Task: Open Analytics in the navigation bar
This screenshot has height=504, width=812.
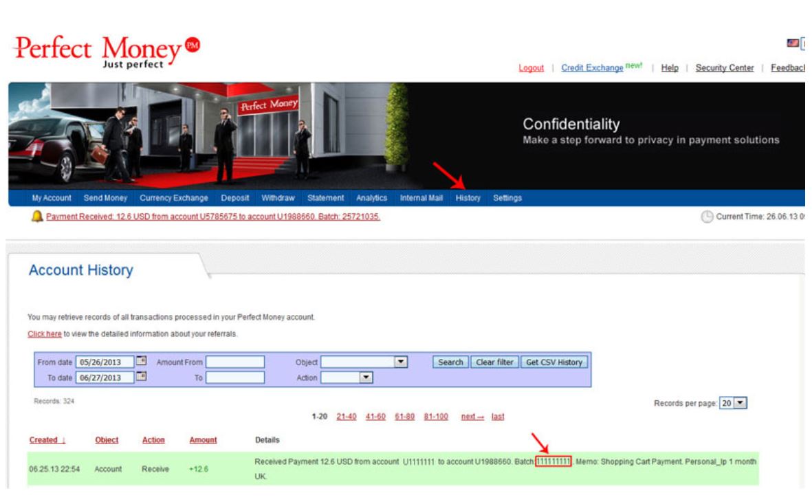Action: click(x=371, y=198)
